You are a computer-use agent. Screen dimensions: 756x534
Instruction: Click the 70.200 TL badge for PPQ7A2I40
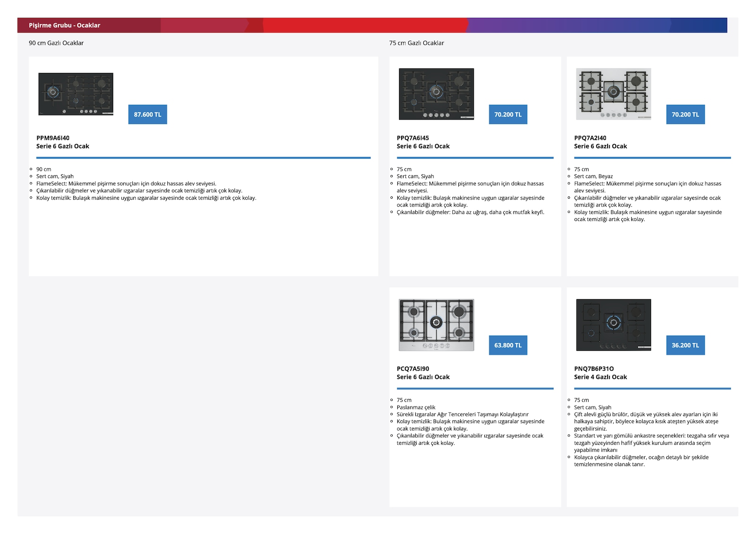coord(685,115)
